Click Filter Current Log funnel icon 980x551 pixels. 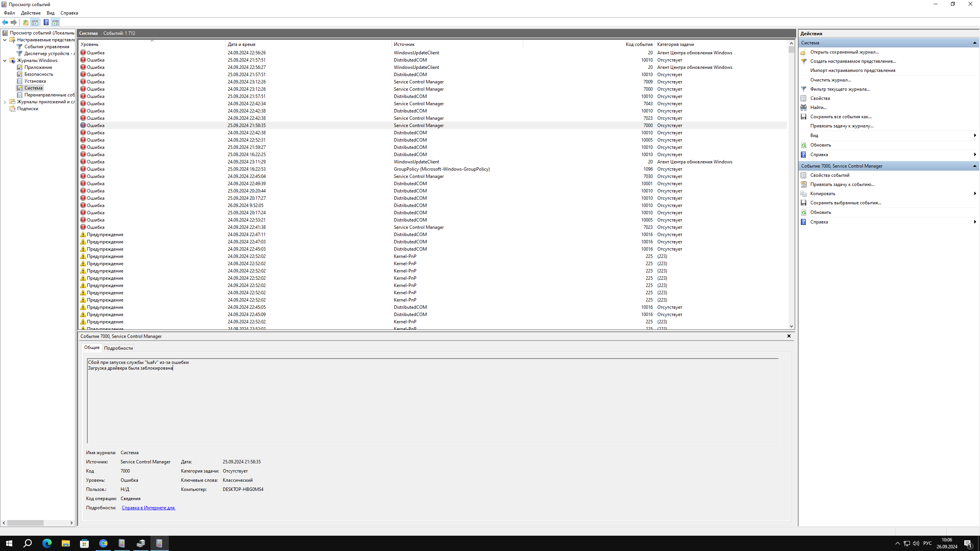[x=804, y=89]
